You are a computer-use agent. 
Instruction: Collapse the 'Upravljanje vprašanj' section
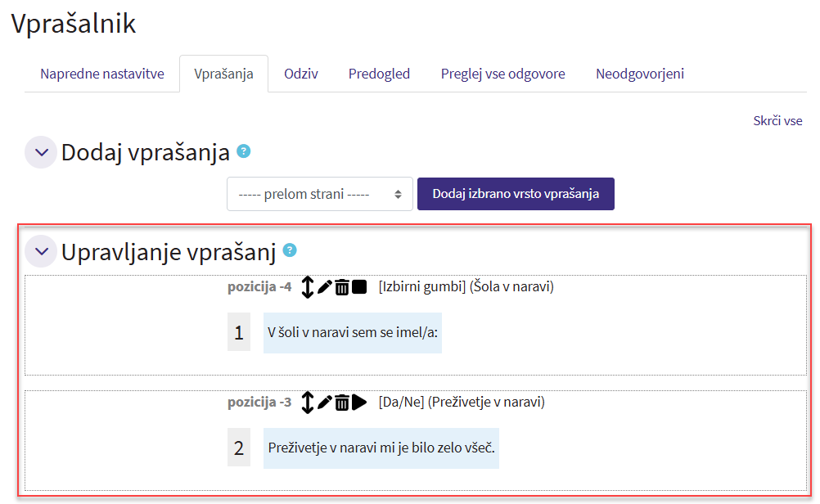point(41,251)
